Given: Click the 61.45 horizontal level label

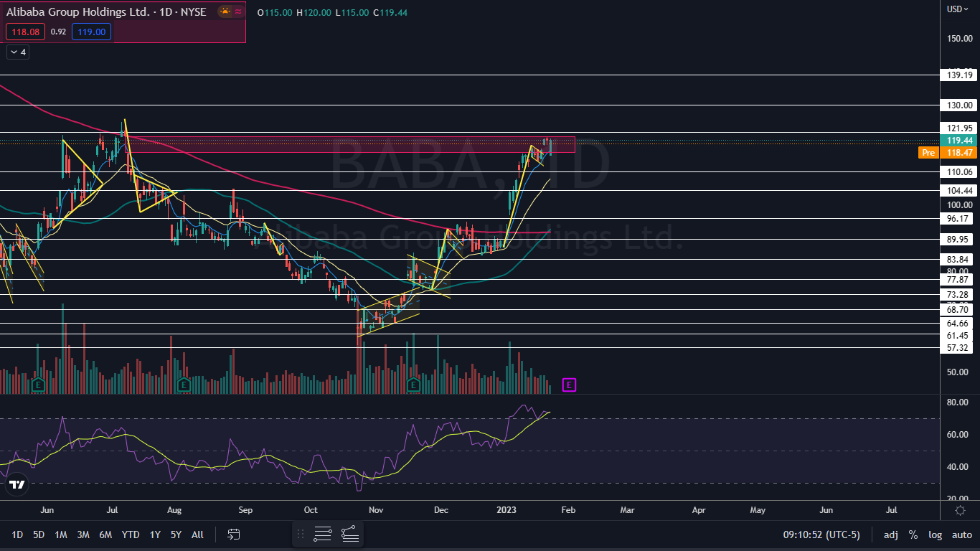Looking at the screenshot, I should coord(958,335).
